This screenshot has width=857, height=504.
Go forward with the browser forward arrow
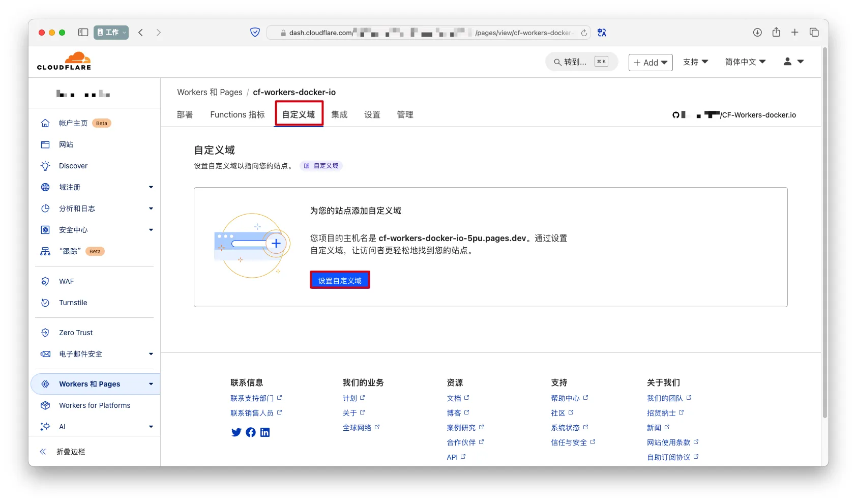[159, 33]
